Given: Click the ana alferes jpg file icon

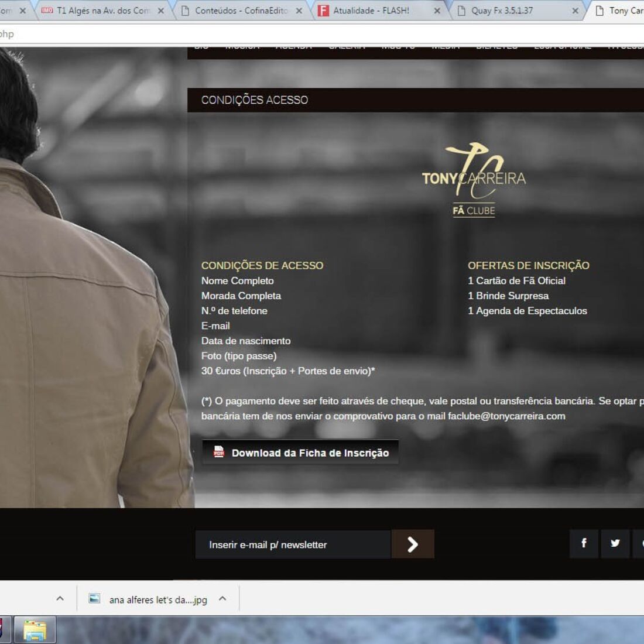Looking at the screenshot, I should (x=94, y=599).
